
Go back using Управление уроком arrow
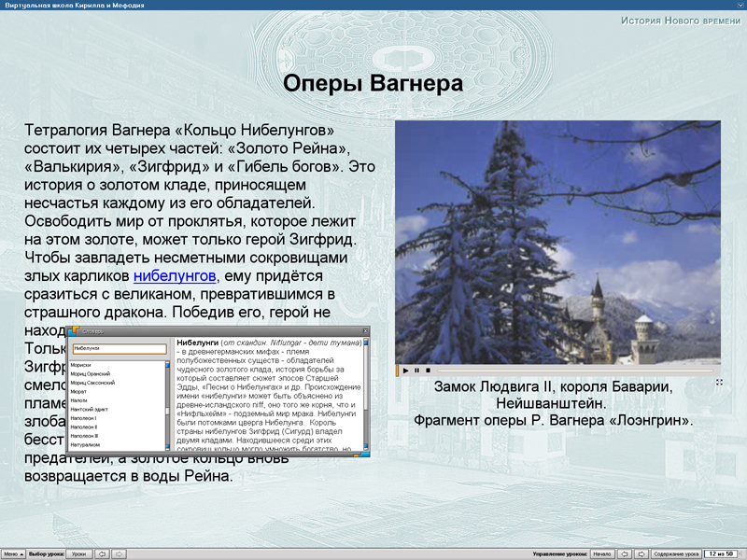[625, 552]
